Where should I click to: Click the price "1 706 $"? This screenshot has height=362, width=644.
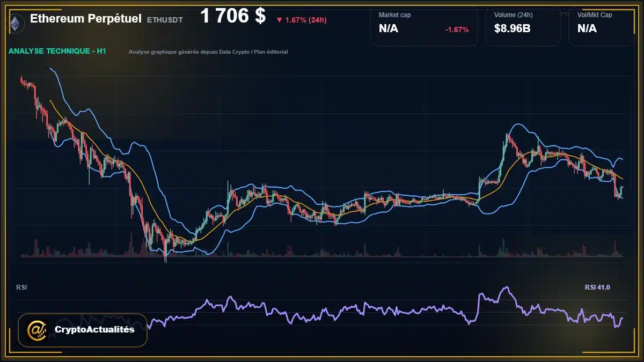233,17
